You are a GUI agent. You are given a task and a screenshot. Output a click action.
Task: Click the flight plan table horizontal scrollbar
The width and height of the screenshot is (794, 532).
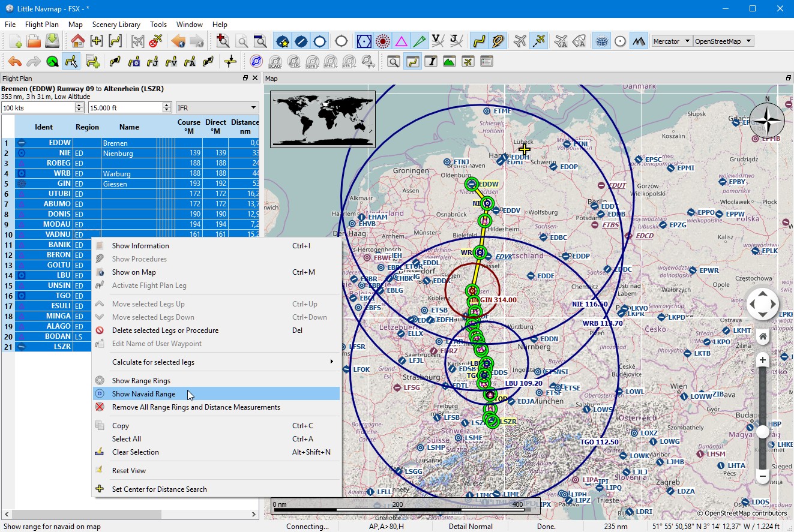coord(86,515)
